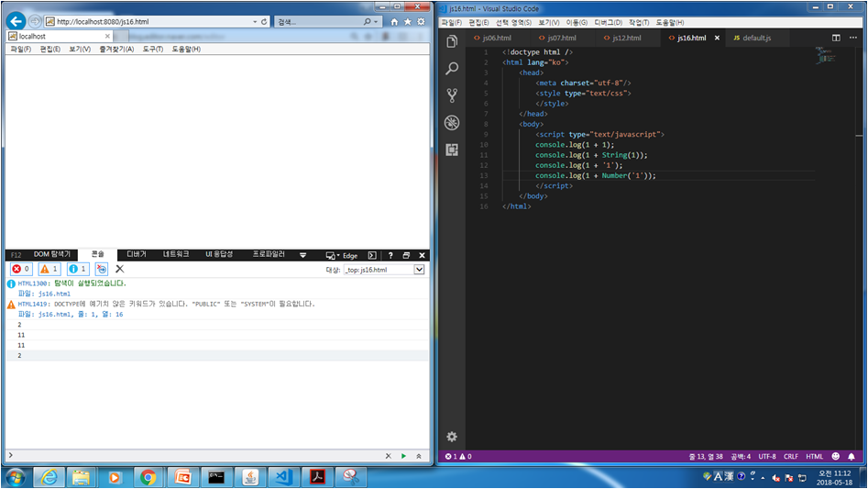Screen dimensions: 868x489
Task: Open IE 즐겨찾기(A) menu
Action: tap(116, 50)
